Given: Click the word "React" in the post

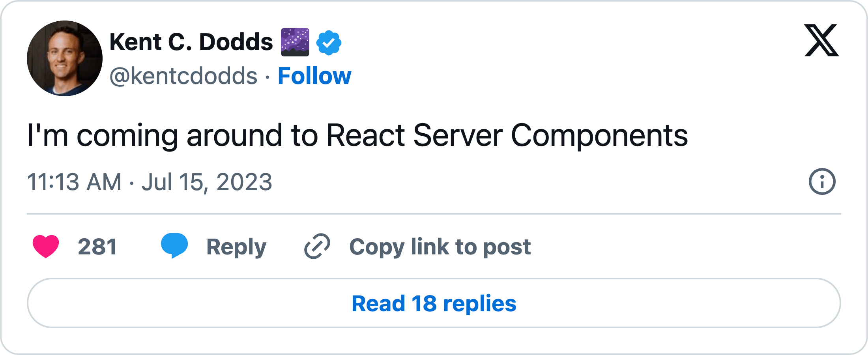Looking at the screenshot, I should (x=365, y=135).
